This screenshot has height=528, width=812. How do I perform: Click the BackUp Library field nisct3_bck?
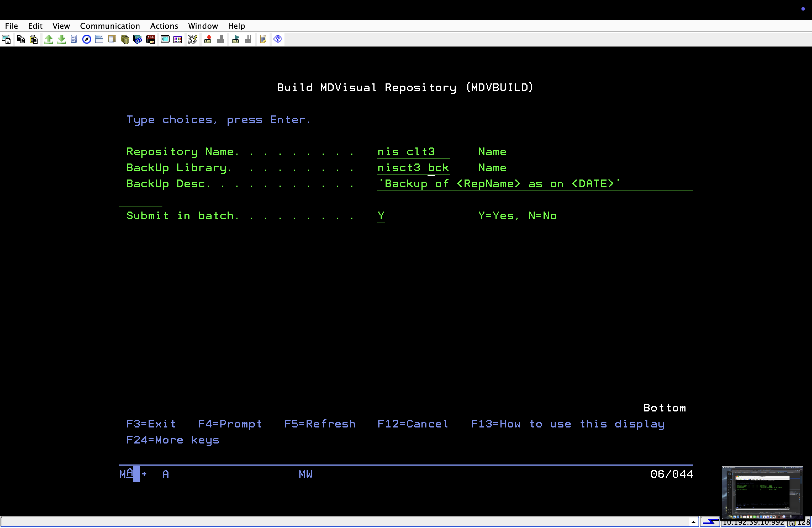click(x=413, y=168)
